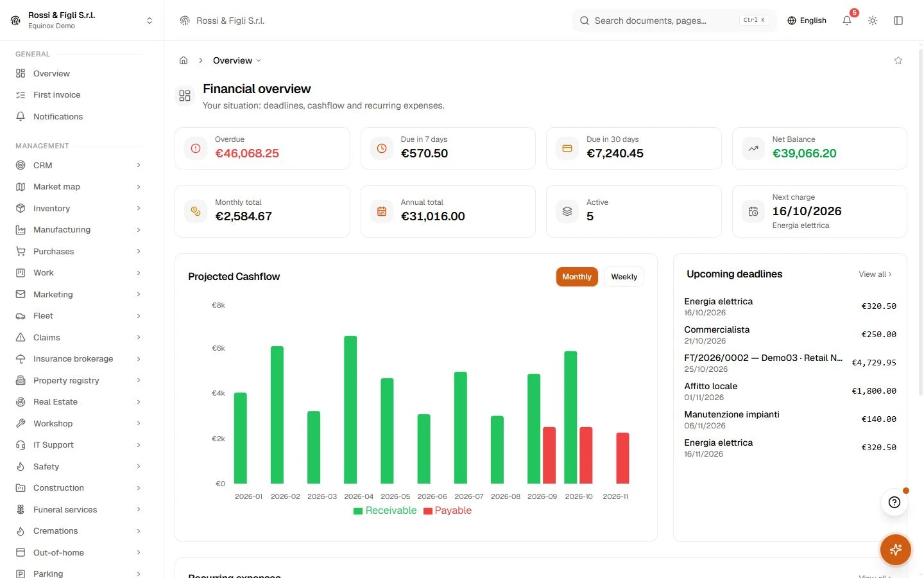Toggle Payable red legend swatch

pos(428,511)
